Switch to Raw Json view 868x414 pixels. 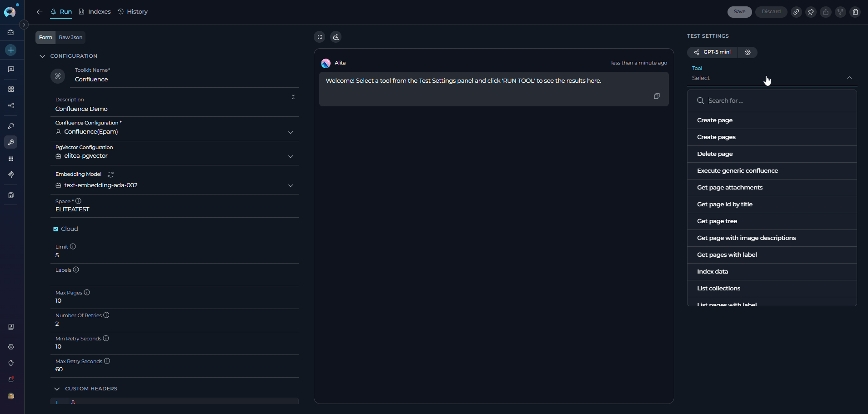70,38
